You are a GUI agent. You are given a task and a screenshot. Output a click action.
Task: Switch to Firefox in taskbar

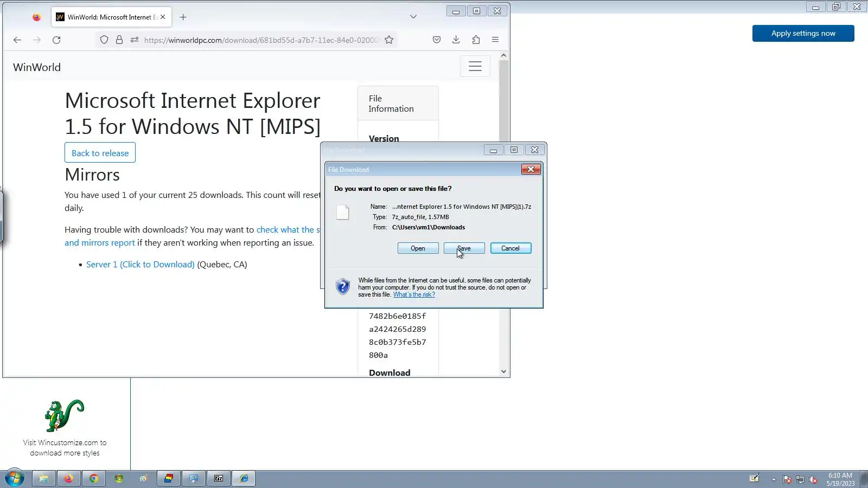point(69,478)
